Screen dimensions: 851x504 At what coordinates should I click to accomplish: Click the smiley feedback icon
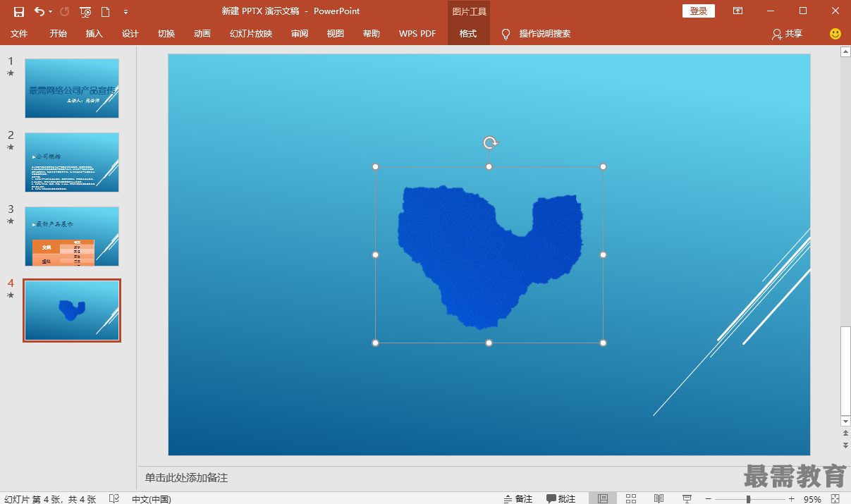[x=835, y=34]
